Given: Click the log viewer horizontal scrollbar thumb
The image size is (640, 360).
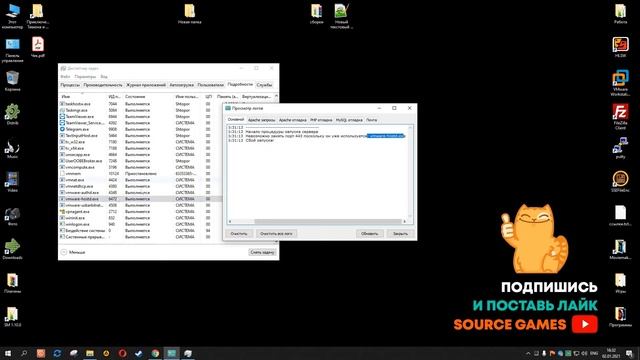Looking at the screenshot, I should [328, 221].
